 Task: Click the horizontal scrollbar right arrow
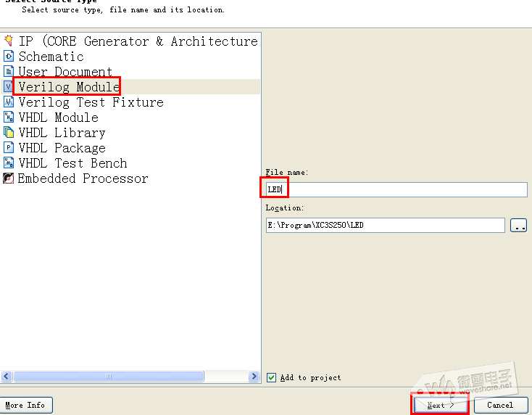[x=254, y=377]
